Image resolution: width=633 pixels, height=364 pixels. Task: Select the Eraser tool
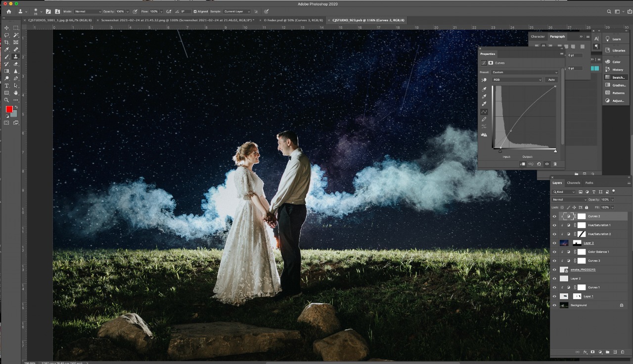16,64
